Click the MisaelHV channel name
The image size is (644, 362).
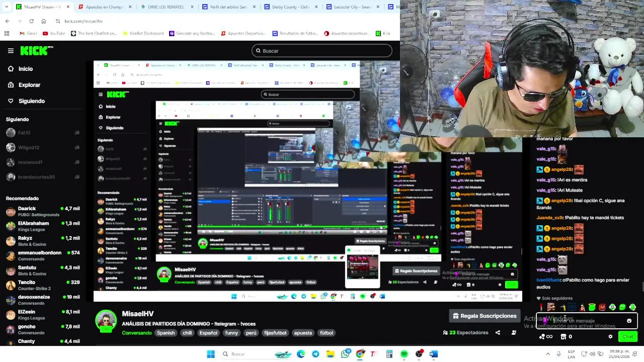click(138, 314)
